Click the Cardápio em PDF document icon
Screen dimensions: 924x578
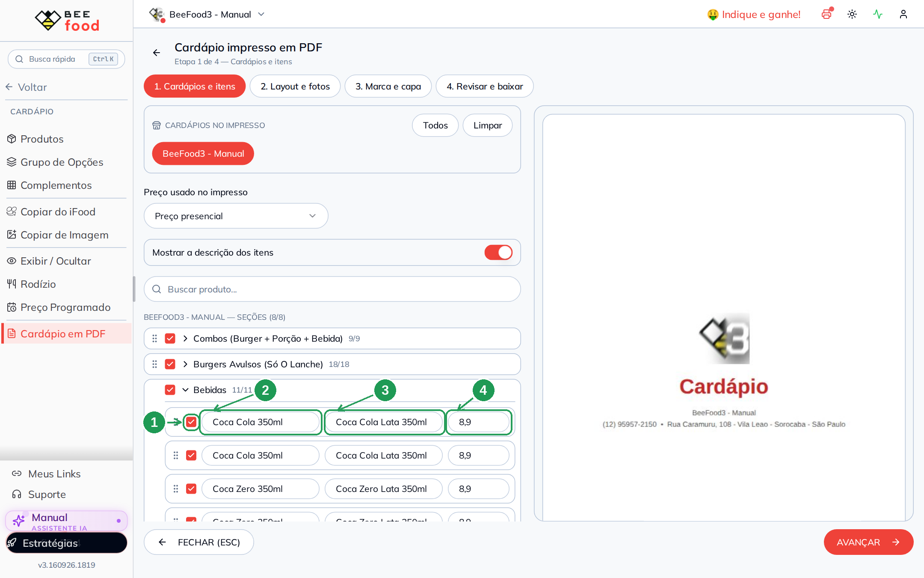[x=12, y=334]
